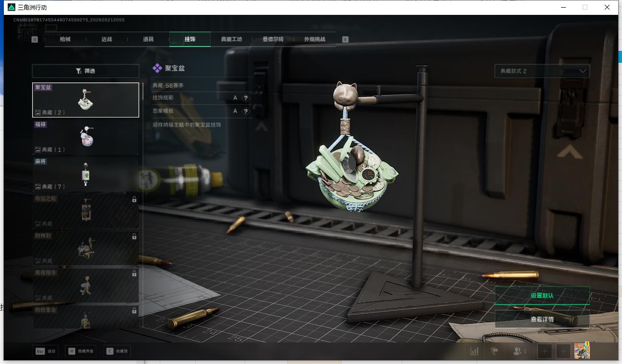
Task: Select the 挂饰 tab
Action: tap(190, 39)
